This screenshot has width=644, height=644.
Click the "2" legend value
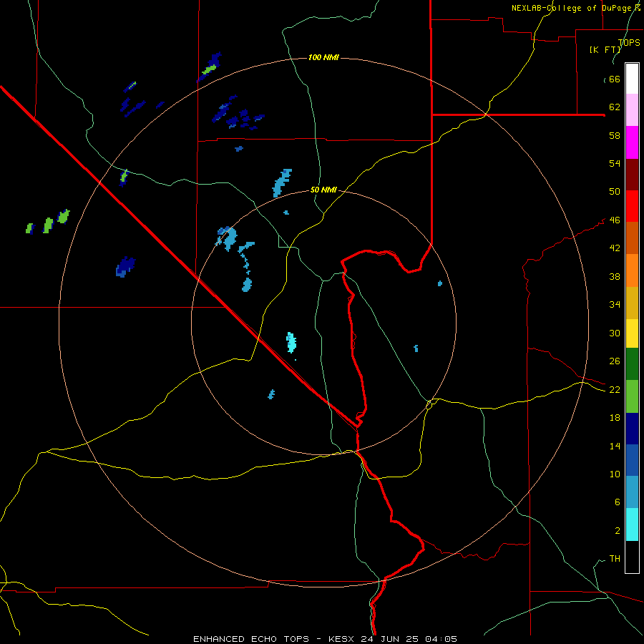[x=617, y=531]
